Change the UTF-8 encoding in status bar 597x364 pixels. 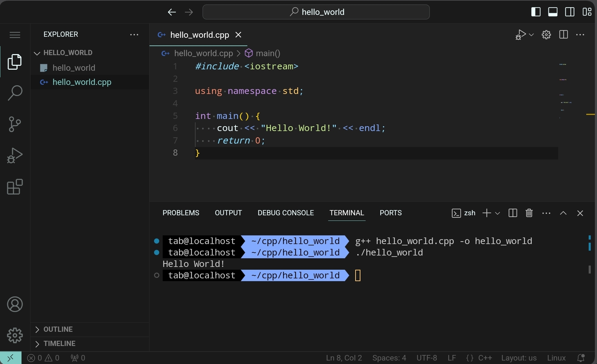coord(426,358)
